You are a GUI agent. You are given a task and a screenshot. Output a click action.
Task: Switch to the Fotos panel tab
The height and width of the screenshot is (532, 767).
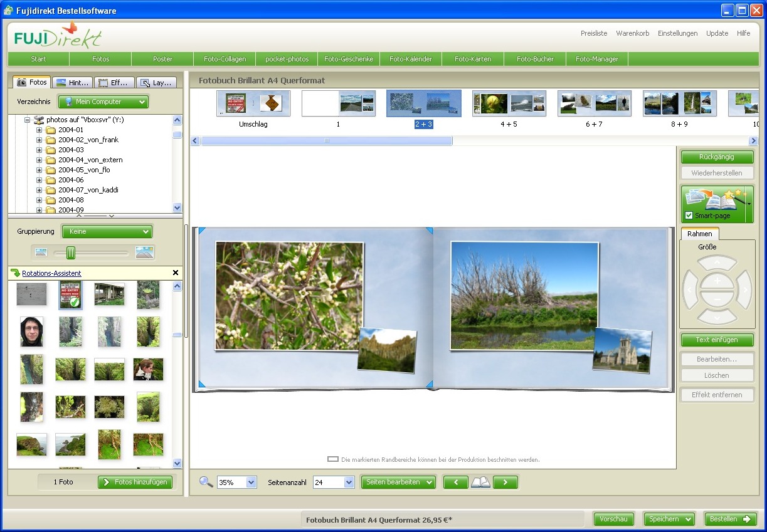click(x=32, y=82)
